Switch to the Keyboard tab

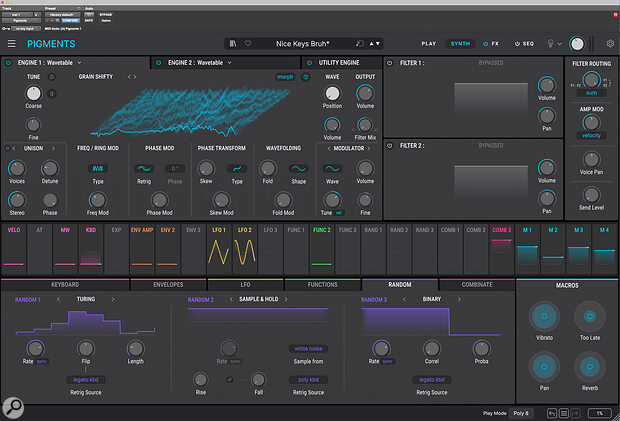tap(65, 285)
